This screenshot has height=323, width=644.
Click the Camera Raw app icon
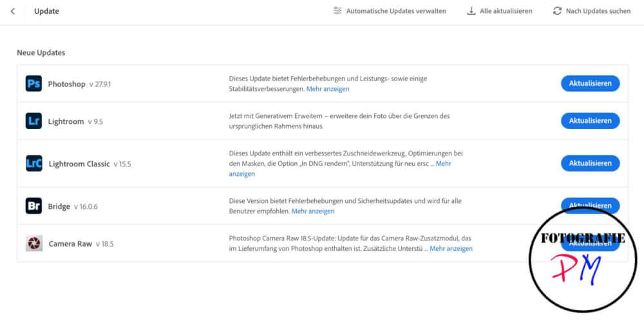tap(34, 243)
